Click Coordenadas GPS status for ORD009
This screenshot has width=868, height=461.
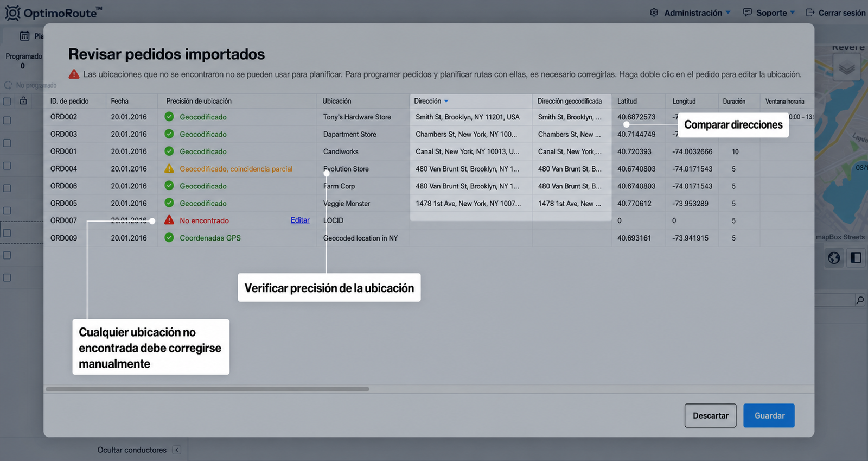pos(210,238)
